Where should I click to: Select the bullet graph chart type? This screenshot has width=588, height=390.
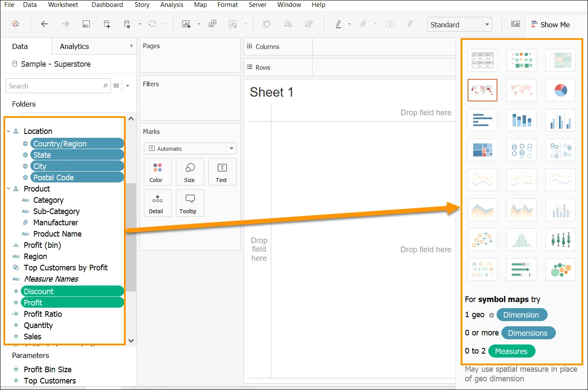[x=522, y=270]
